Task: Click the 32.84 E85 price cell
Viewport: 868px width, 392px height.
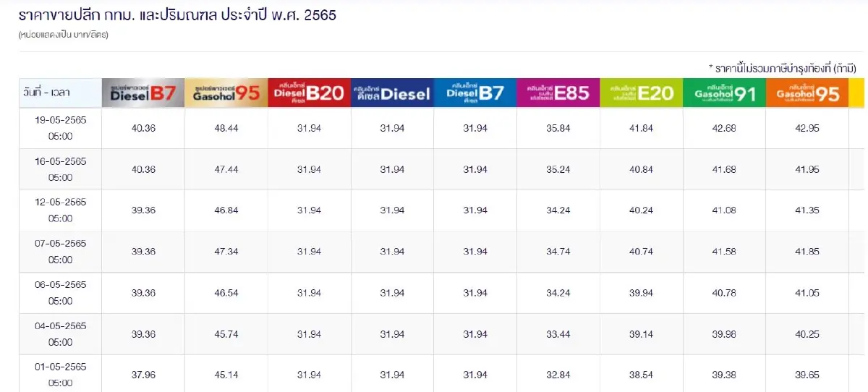Action: (558, 375)
